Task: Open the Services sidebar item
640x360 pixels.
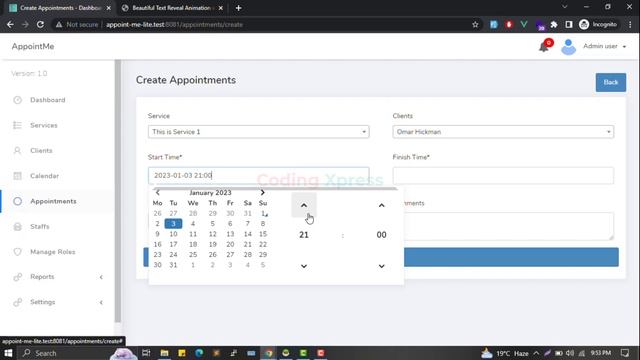Action: pyautogui.click(x=44, y=125)
